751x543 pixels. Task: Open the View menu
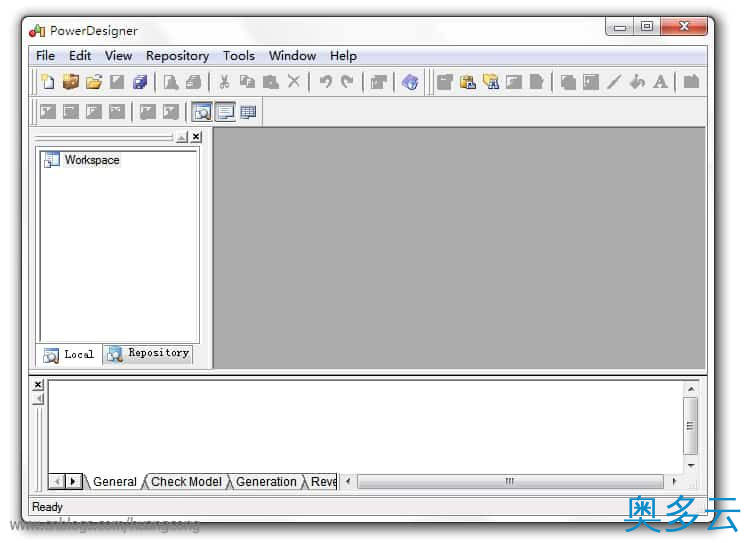click(x=118, y=56)
